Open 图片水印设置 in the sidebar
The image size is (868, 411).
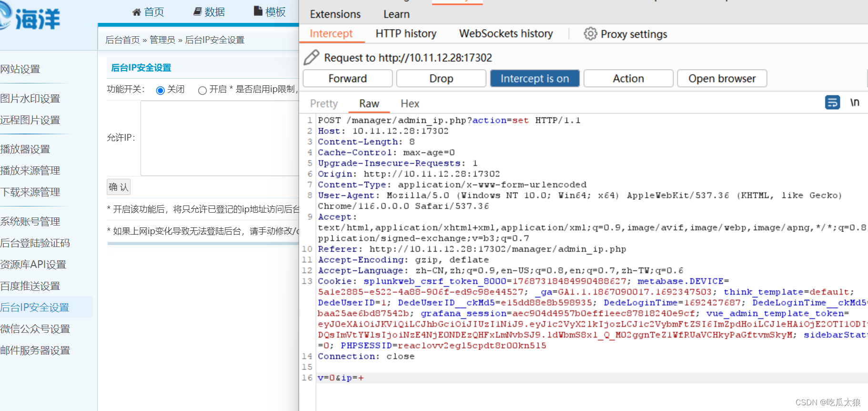point(30,99)
